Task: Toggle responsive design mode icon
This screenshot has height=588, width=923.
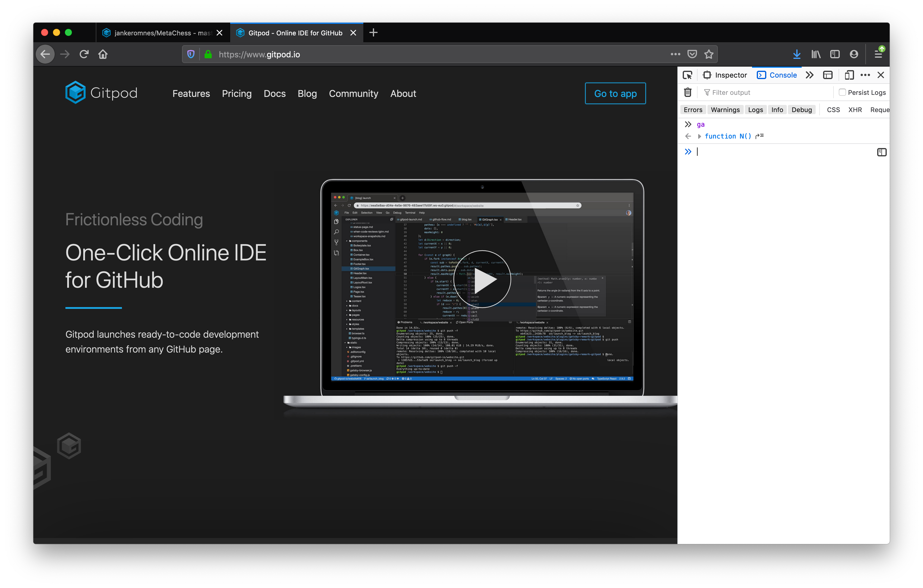Action: (x=849, y=75)
